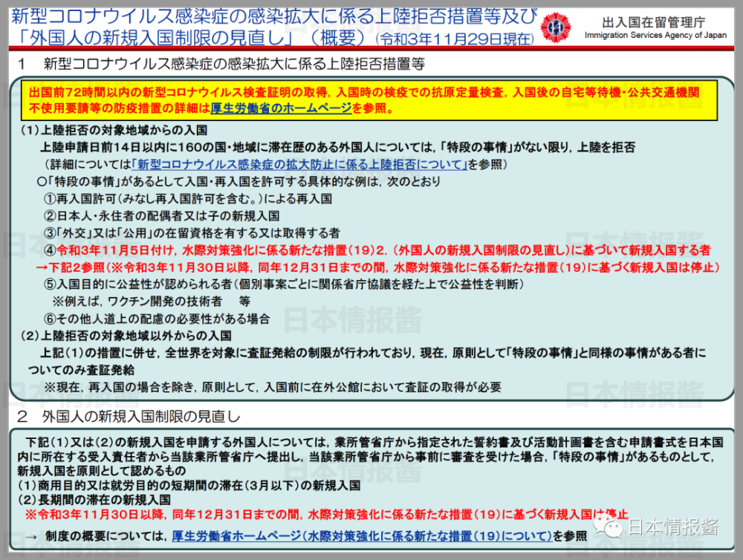This screenshot has width=743, height=560.
Task: Click section heading 1 新型コロナウイルス感染症の感染拡大に係る上陸拒否措置等
Action: 221,64
